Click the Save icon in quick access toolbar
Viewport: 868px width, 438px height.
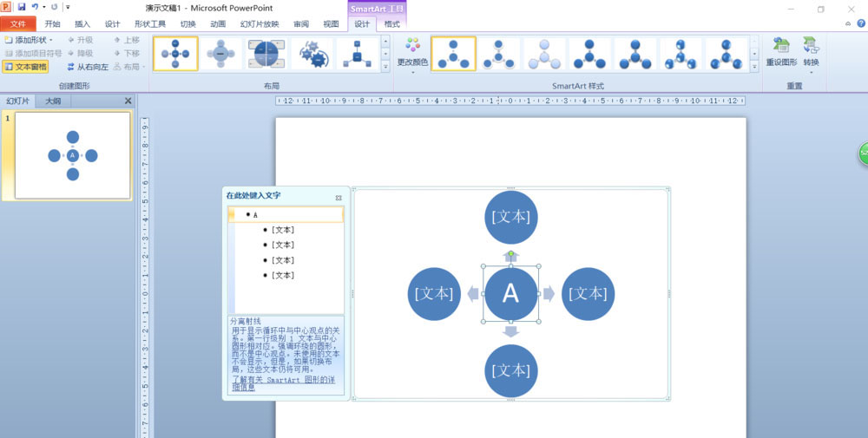(22, 7)
